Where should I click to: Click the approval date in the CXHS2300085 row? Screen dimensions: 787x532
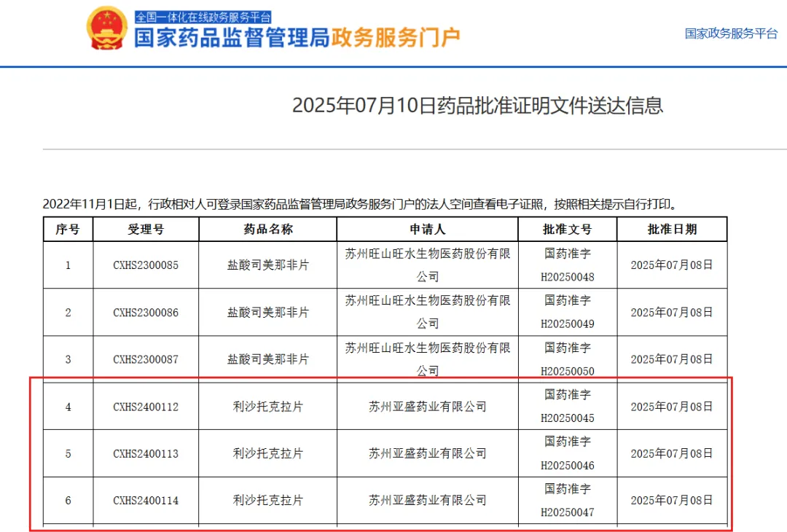coord(672,265)
